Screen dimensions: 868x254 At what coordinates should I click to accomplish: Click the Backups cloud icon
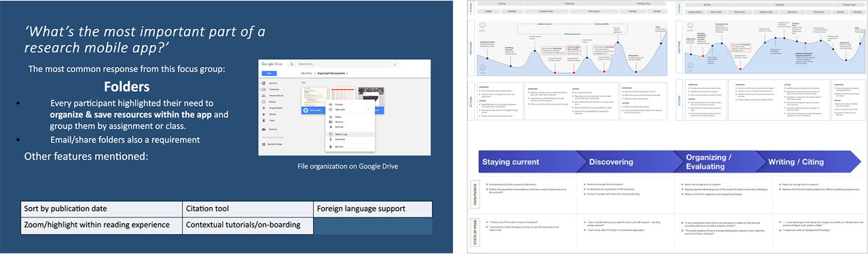pyautogui.click(x=264, y=129)
